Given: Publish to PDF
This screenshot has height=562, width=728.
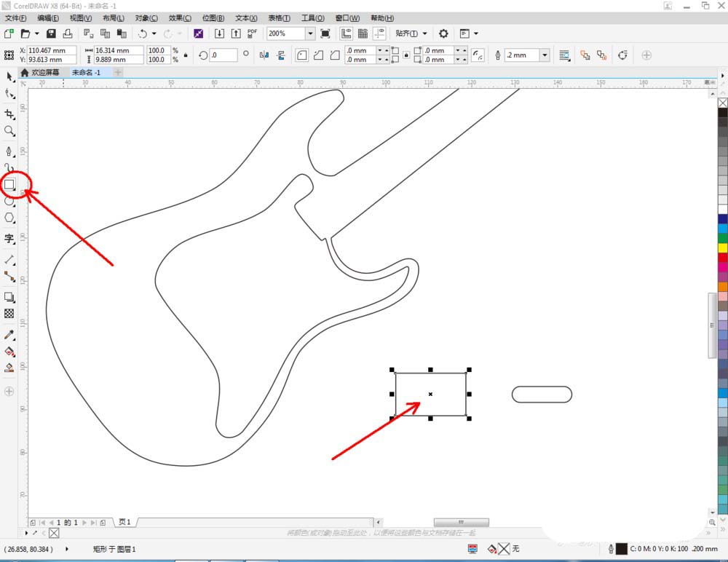Looking at the screenshot, I should pyautogui.click(x=252, y=33).
